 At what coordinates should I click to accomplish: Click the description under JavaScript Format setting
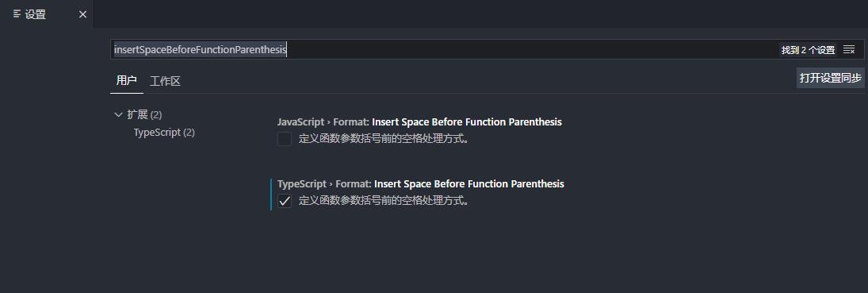tap(384, 139)
